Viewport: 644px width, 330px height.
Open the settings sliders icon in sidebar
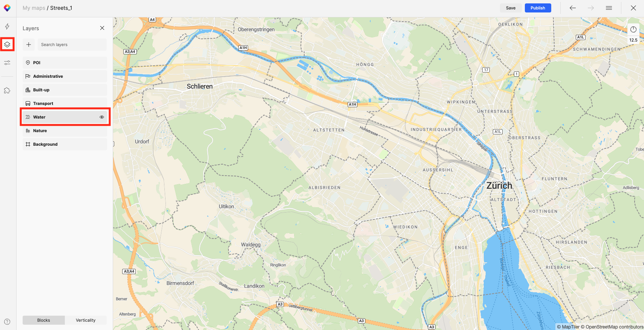pyautogui.click(x=7, y=63)
